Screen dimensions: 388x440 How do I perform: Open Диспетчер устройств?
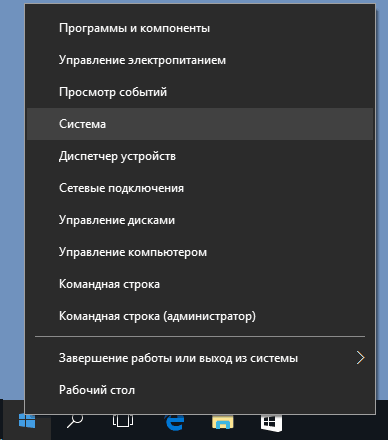[200, 156]
